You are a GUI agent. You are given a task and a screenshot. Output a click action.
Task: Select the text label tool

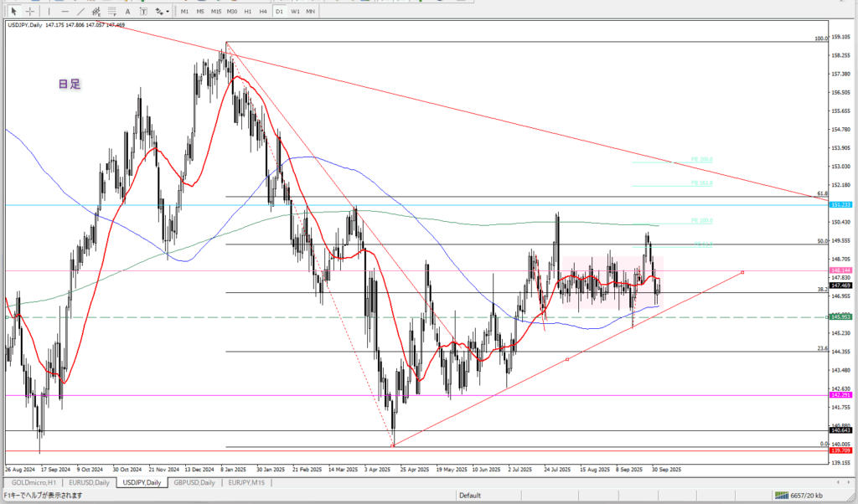click(142, 11)
